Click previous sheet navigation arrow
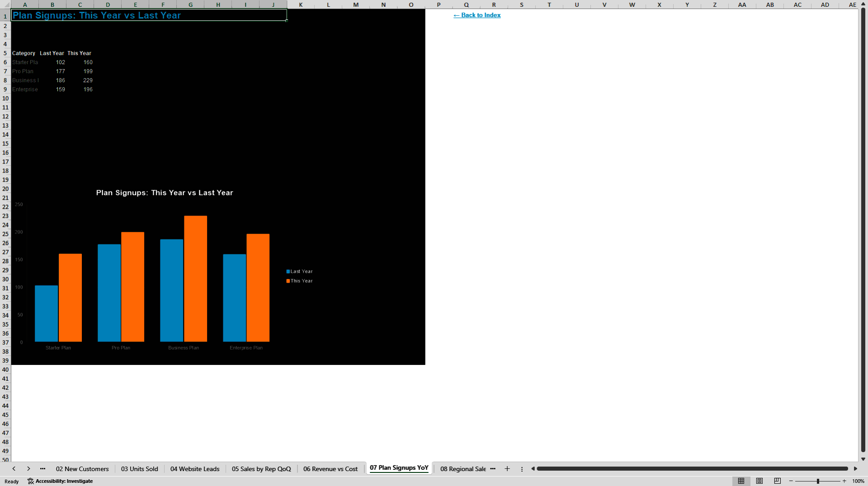The image size is (868, 486). [14, 469]
